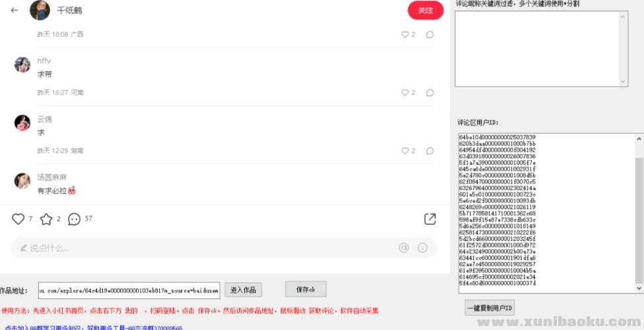644x330 pixels.
Task: Click the back arrow icon
Action: [15, 11]
